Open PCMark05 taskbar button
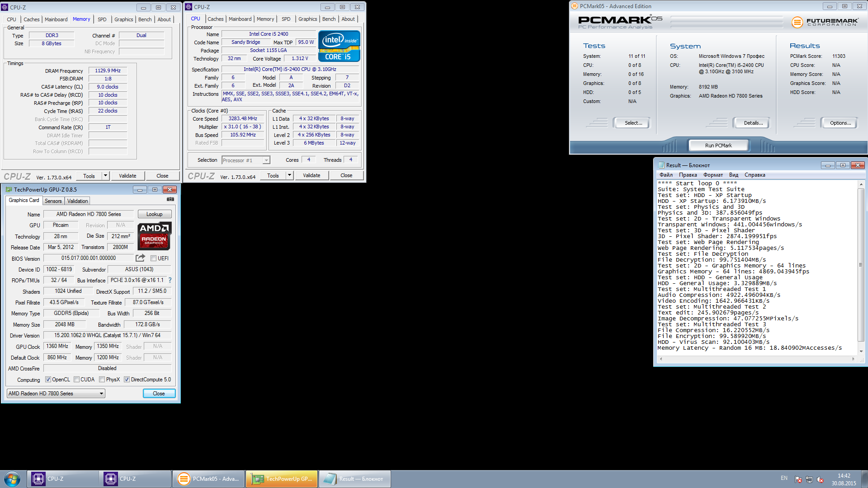Image resolution: width=868 pixels, height=488 pixels. click(208, 479)
